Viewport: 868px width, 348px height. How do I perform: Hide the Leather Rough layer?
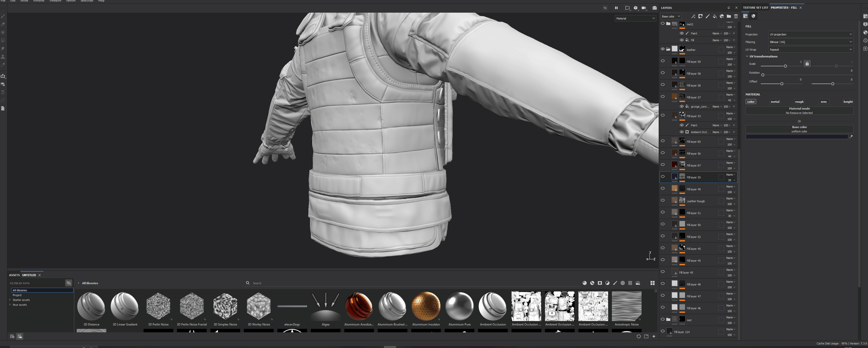tap(662, 200)
